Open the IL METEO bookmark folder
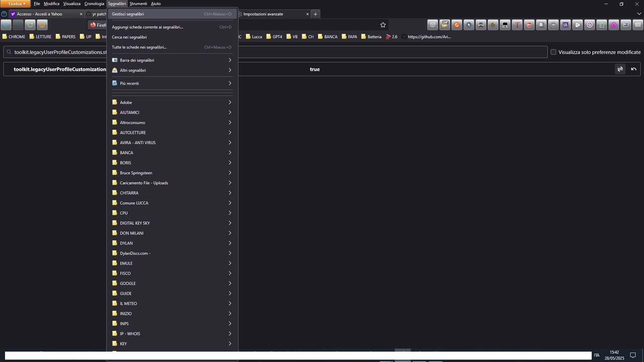This screenshot has width=644, height=362. 172,303
